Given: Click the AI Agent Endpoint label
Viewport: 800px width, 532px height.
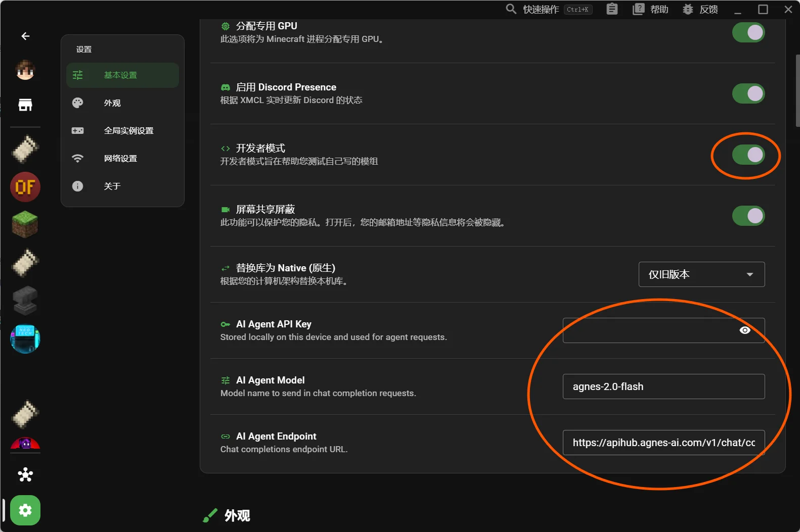Looking at the screenshot, I should click(276, 437).
